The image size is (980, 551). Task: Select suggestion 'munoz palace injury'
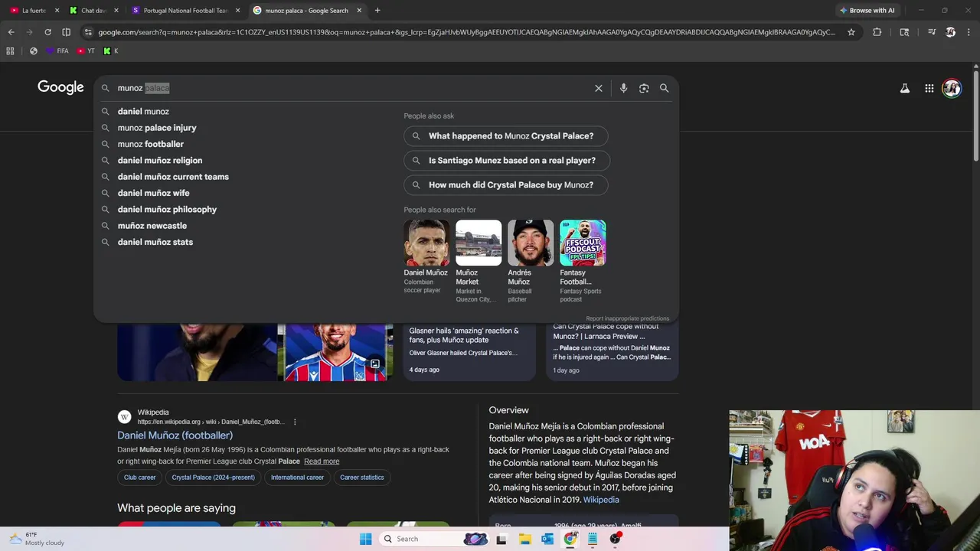tap(157, 128)
